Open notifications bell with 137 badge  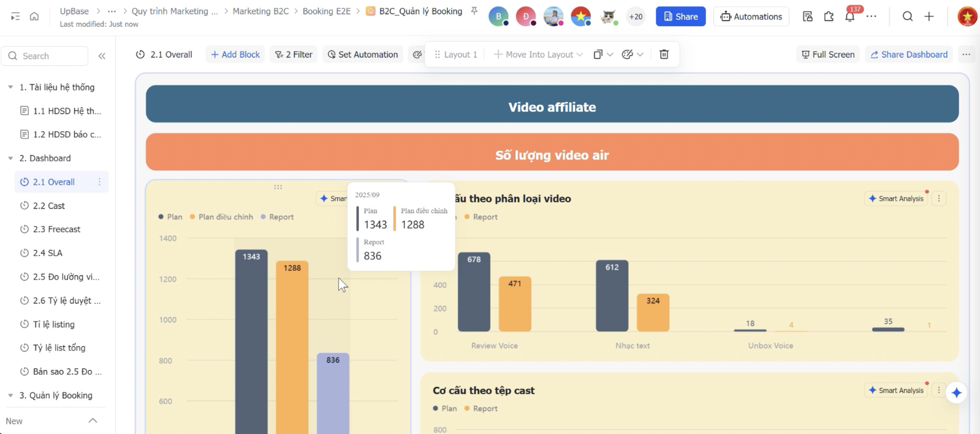pyautogui.click(x=849, y=16)
